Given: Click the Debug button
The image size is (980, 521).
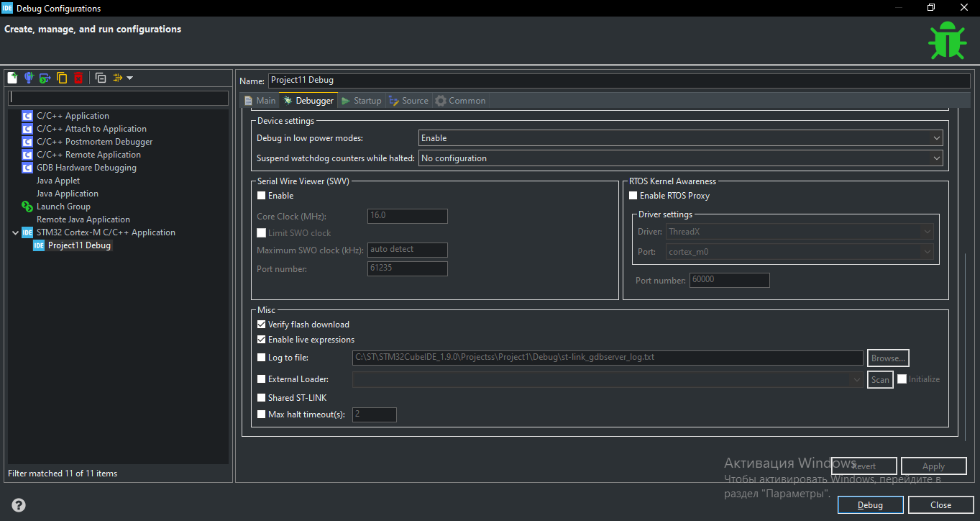Looking at the screenshot, I should coord(870,505).
